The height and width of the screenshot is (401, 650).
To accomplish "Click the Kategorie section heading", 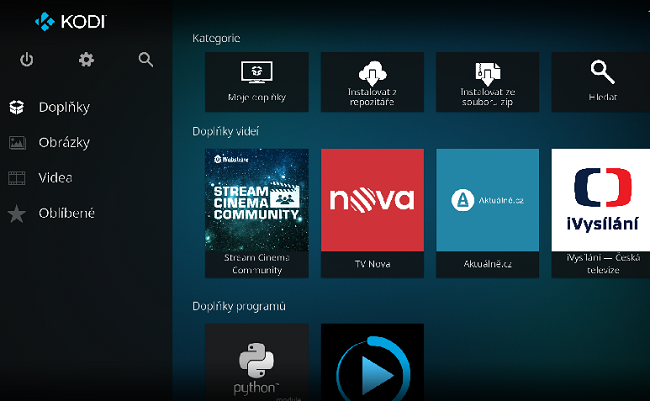I will coord(216,38).
